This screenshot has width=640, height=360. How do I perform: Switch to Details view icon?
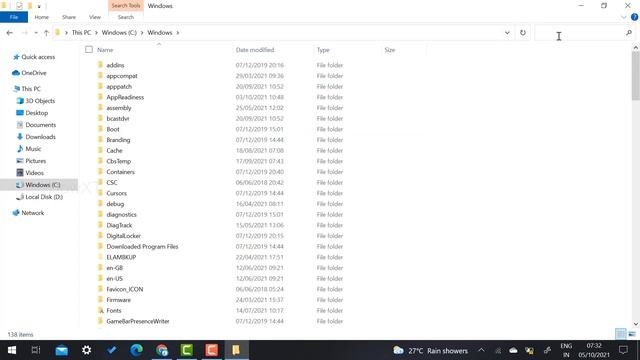tap(620, 334)
